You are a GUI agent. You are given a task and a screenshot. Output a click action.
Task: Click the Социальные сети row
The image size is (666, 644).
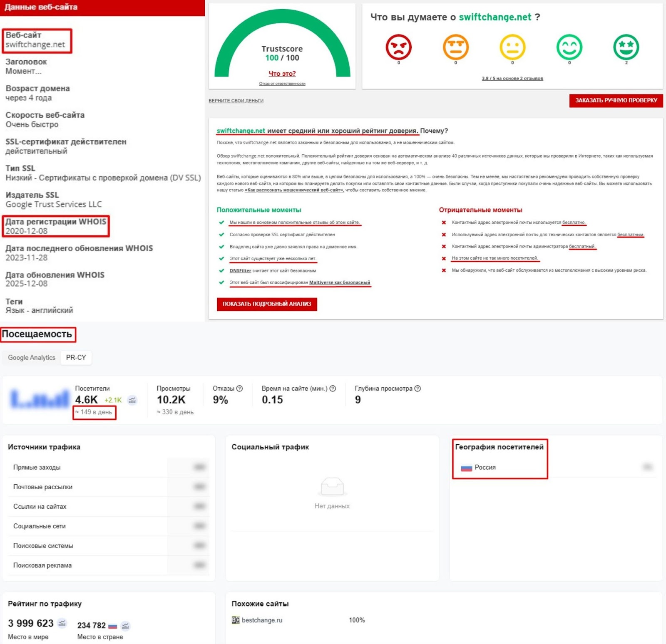coord(108,526)
